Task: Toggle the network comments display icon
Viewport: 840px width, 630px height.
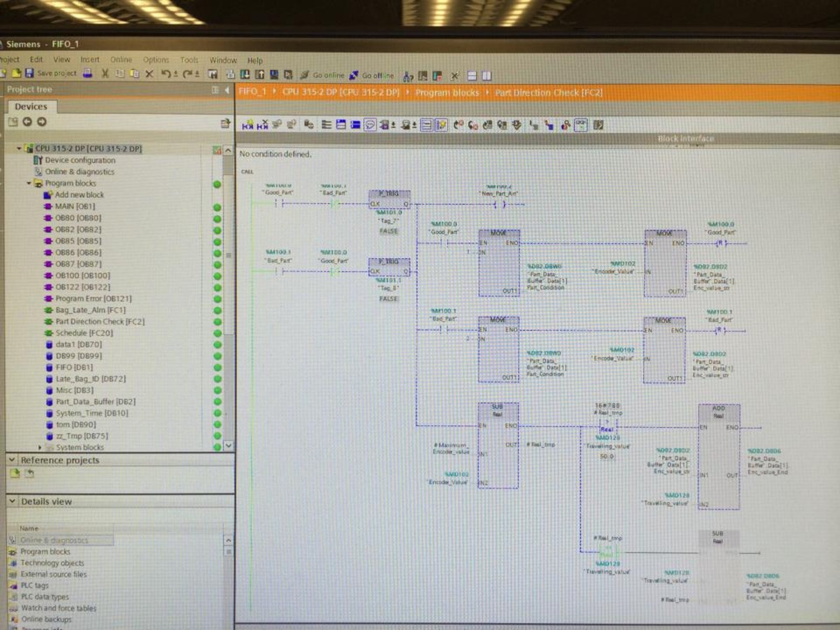Action: click(x=426, y=125)
